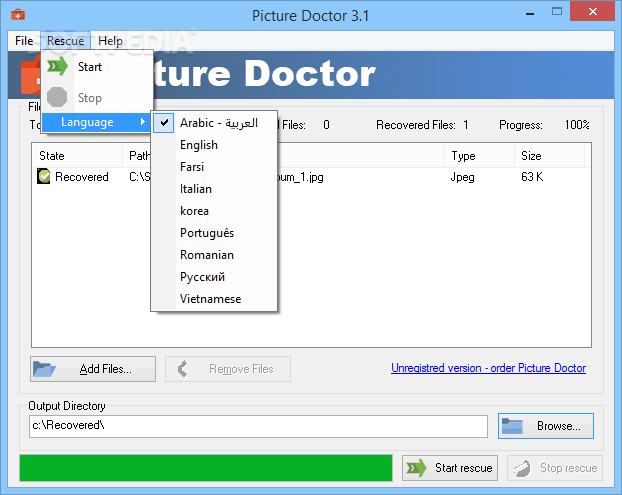Open the Rescue menu
Screen dimensions: 622x495
coord(65,41)
